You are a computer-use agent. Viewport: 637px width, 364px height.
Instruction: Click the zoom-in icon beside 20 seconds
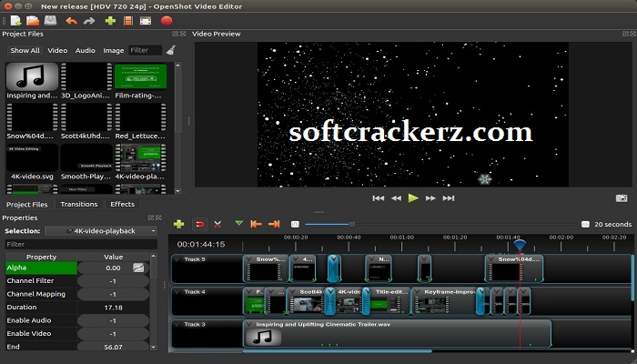585,224
